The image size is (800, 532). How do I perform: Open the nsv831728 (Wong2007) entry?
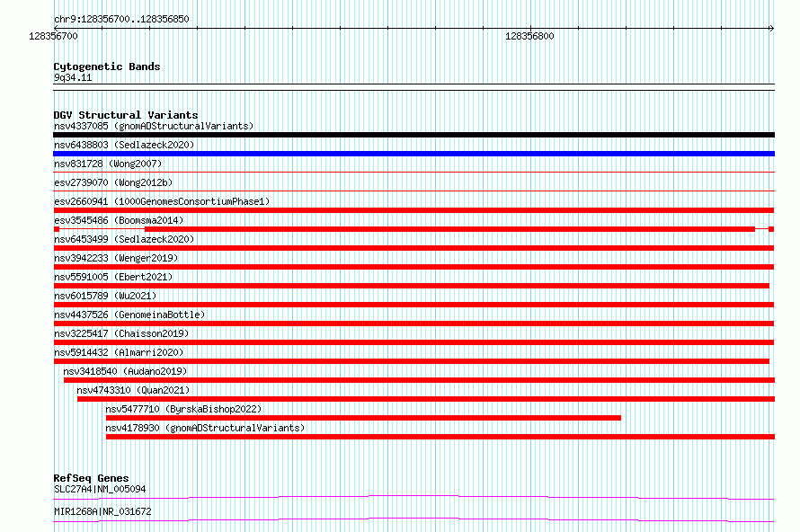click(x=108, y=164)
